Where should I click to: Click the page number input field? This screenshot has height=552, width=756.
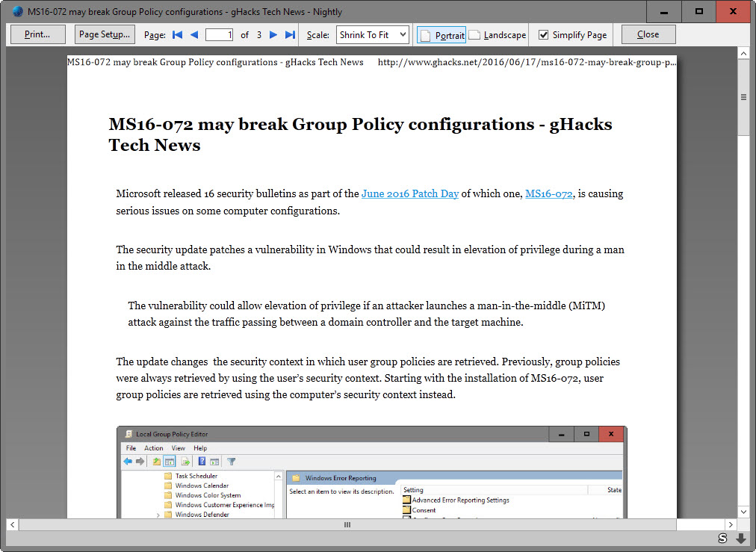click(220, 34)
